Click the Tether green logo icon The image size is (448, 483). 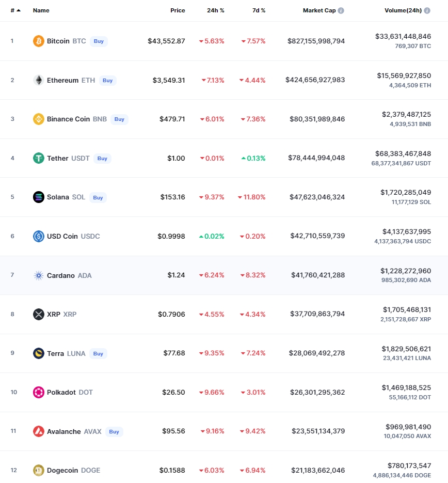[39, 158]
